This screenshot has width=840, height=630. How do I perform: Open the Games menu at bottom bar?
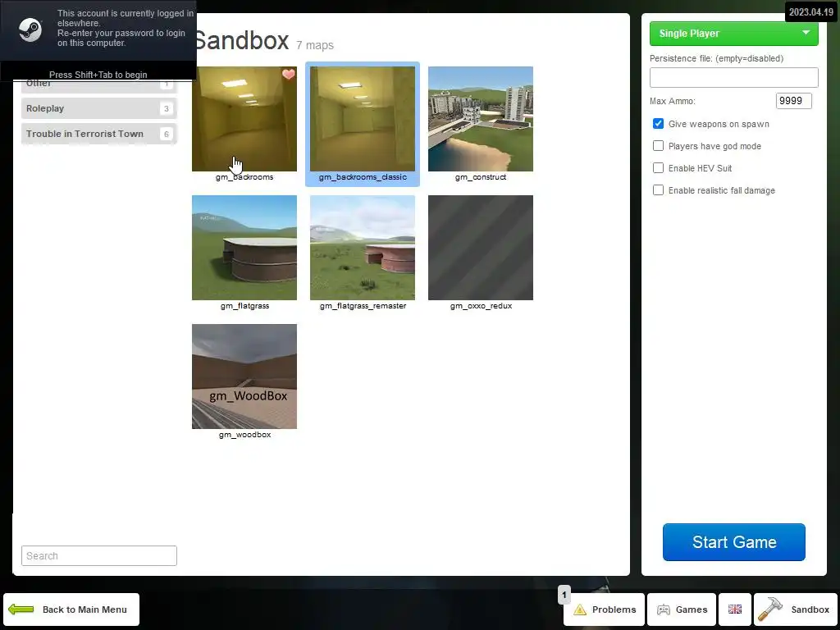tap(682, 609)
